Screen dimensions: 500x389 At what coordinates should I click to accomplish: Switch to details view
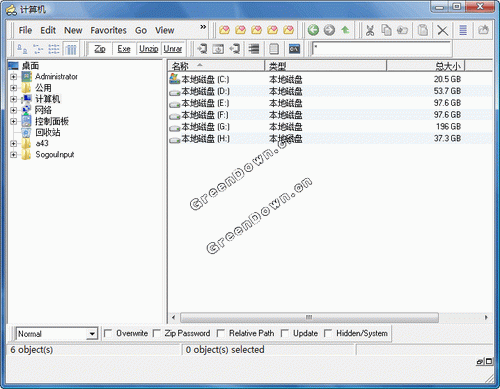point(71,49)
